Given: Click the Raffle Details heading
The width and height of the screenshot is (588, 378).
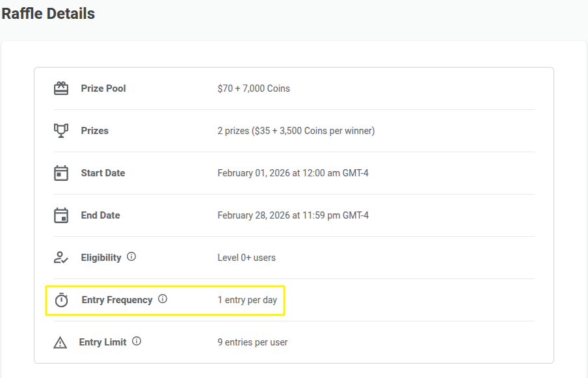Looking at the screenshot, I should (x=48, y=14).
